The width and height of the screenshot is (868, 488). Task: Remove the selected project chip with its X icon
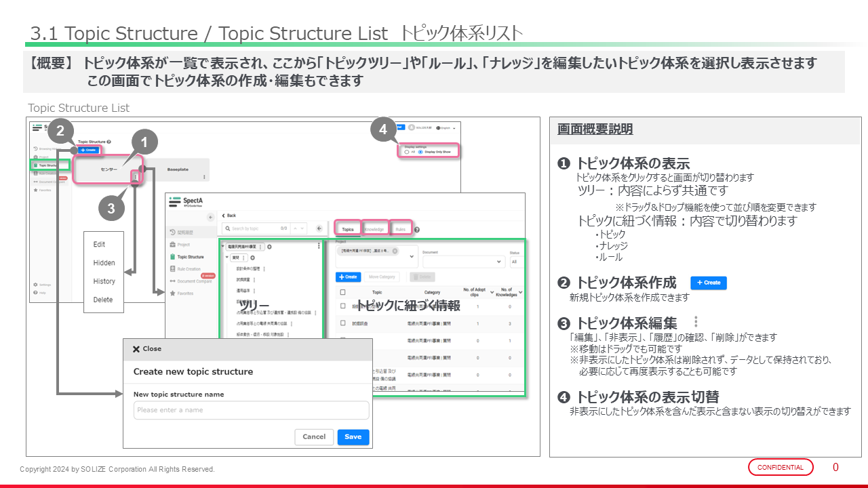[395, 251]
